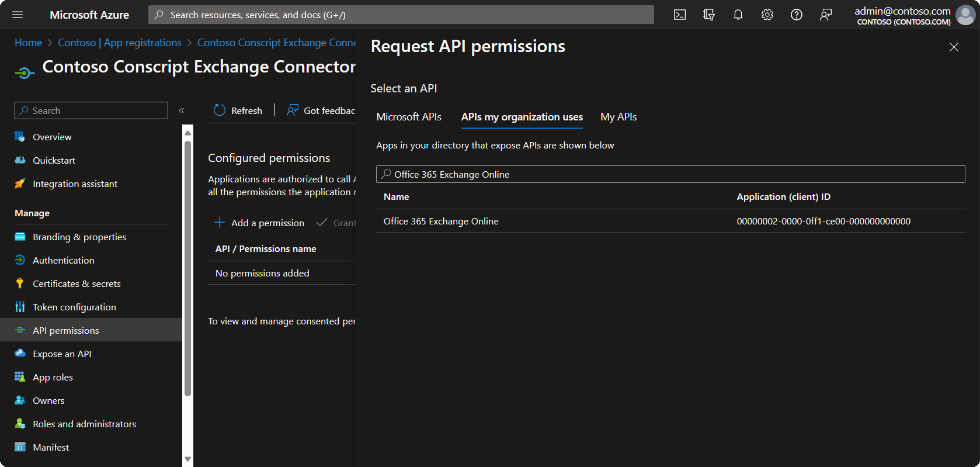The image size is (980, 467).
Task: Click the app registration icon by title
Action: tap(25, 73)
